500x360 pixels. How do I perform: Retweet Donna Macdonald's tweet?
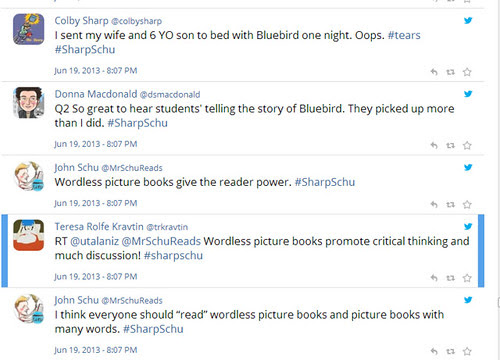click(x=450, y=145)
